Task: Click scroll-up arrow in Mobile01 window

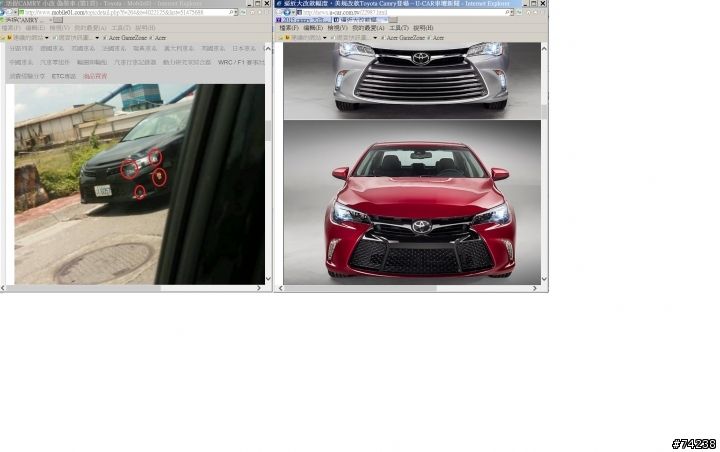Action: [269, 48]
